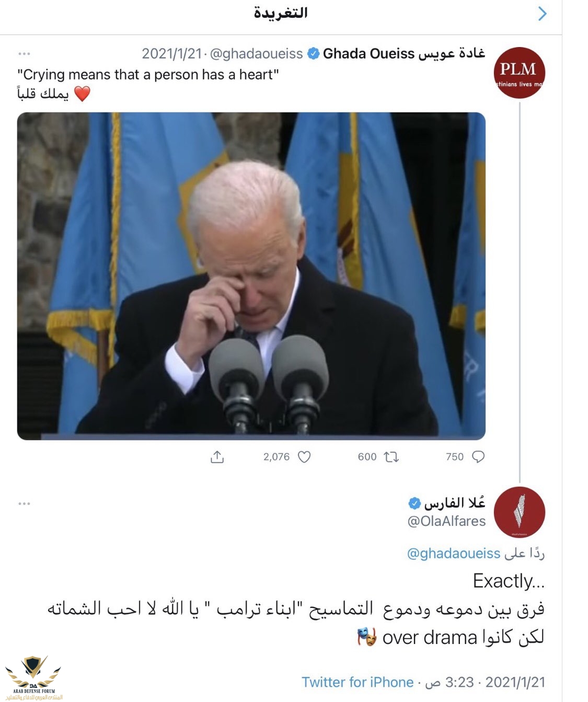Click the verified badge beside عُلا الفارس
The image size is (588, 702).
point(414,503)
